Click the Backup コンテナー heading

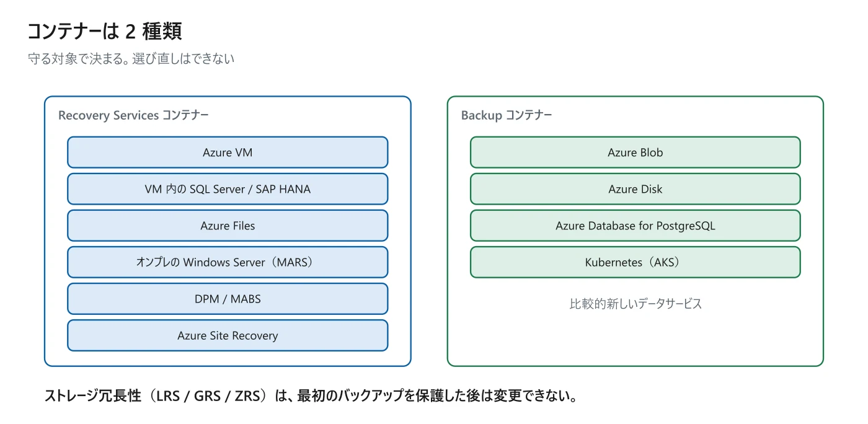[x=507, y=115]
